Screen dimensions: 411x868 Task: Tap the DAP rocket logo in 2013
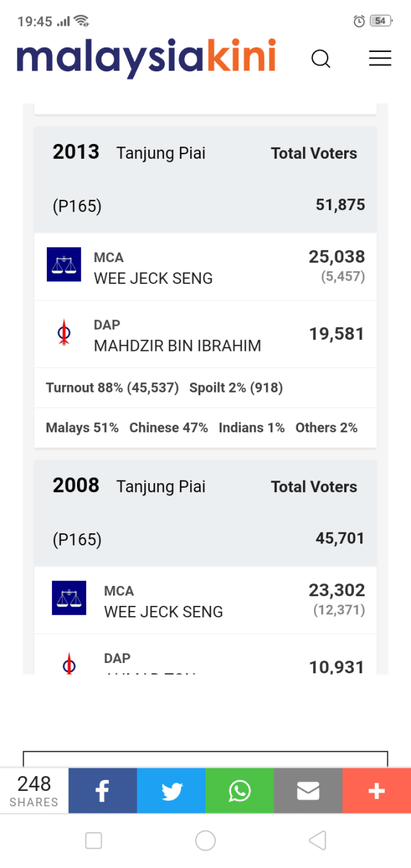pyautogui.click(x=64, y=334)
